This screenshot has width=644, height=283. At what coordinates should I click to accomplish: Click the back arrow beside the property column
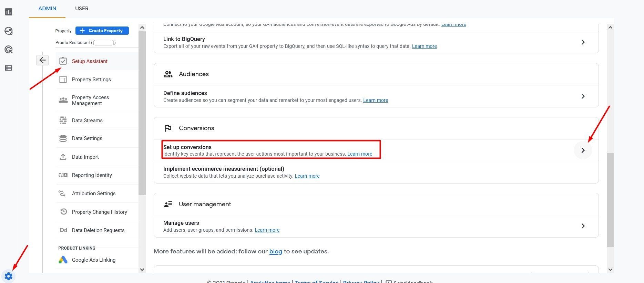coord(42,60)
